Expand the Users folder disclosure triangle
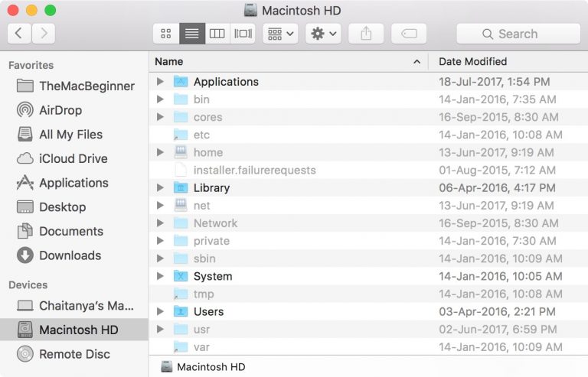This screenshot has height=377, width=588. coord(160,311)
